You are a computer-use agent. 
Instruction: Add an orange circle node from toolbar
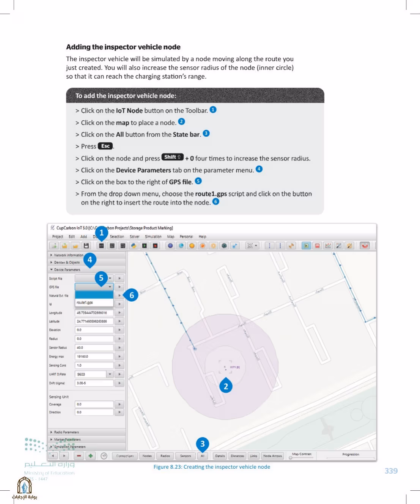[x=192, y=246]
